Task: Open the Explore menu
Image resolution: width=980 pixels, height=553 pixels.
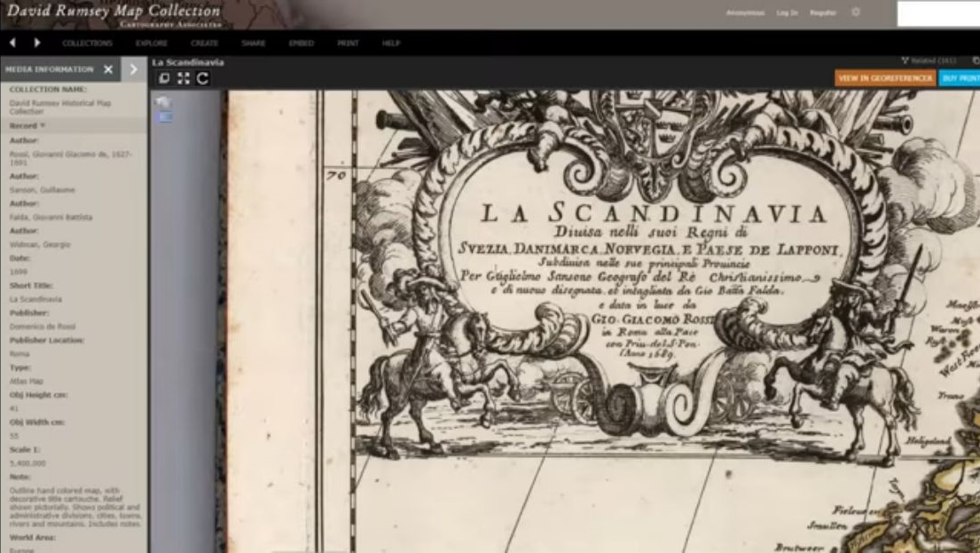Action: click(x=152, y=43)
